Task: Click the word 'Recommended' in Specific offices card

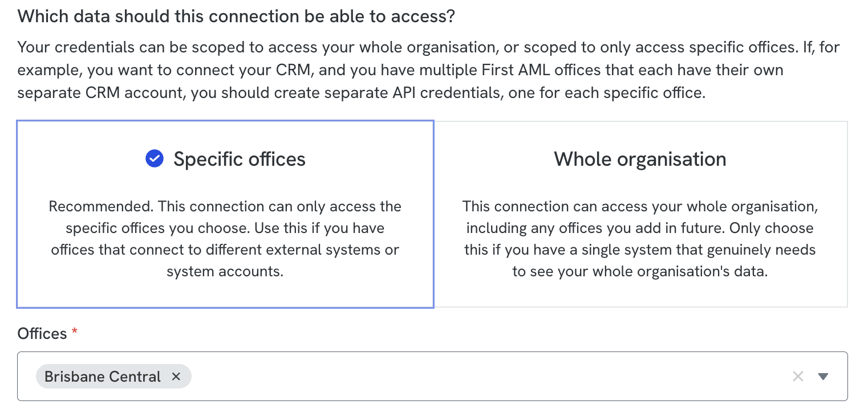Action: click(102, 206)
